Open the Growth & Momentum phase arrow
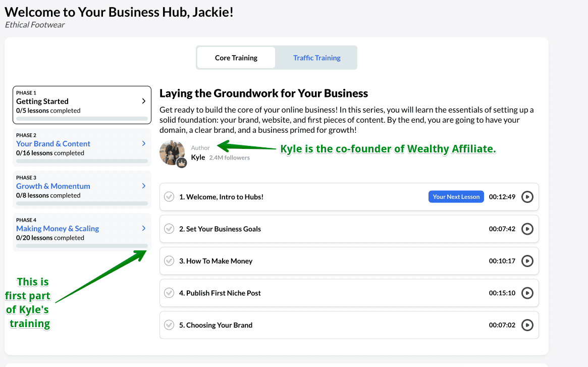 [x=144, y=186]
